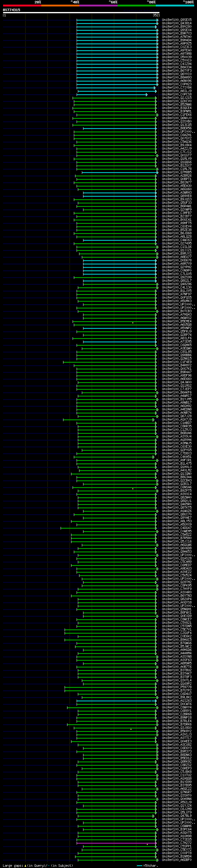
Task: Click hit label UniRef100_C0PCS8
Action: tap(177, 94)
